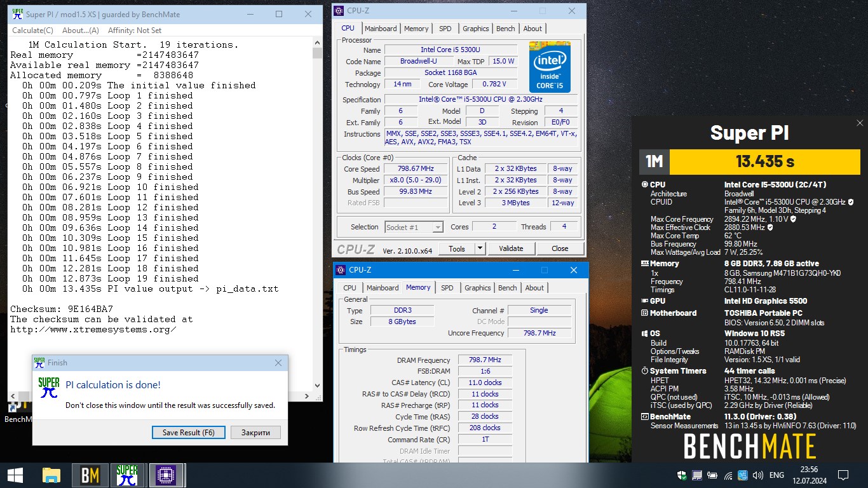Open Windows Security tray icon
This screenshot has width=868, height=488.
(x=682, y=475)
